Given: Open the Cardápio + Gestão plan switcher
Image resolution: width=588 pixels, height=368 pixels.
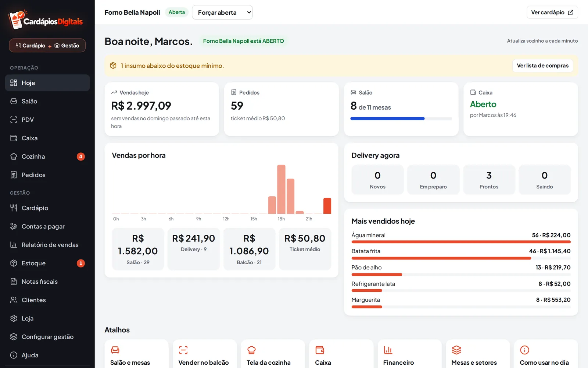Looking at the screenshot, I should coord(47,46).
